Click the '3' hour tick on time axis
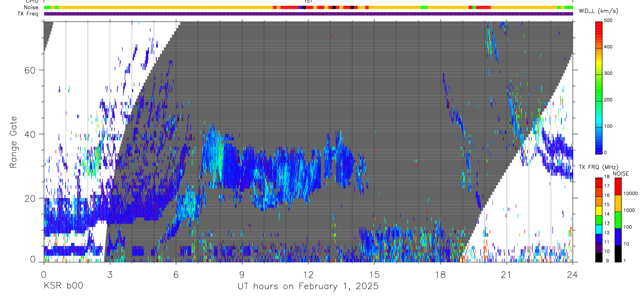The height and width of the screenshot is (297, 644). click(110, 274)
